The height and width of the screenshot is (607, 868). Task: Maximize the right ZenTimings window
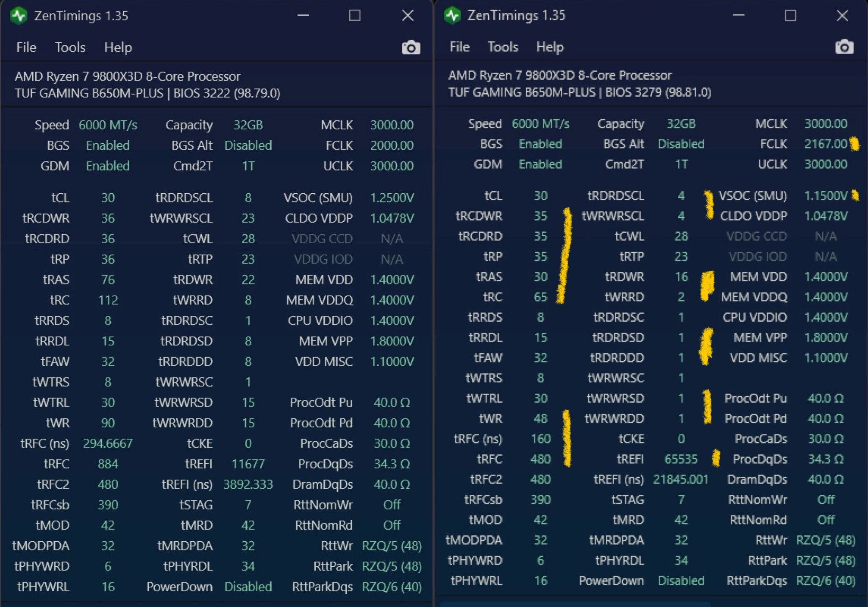tap(790, 16)
